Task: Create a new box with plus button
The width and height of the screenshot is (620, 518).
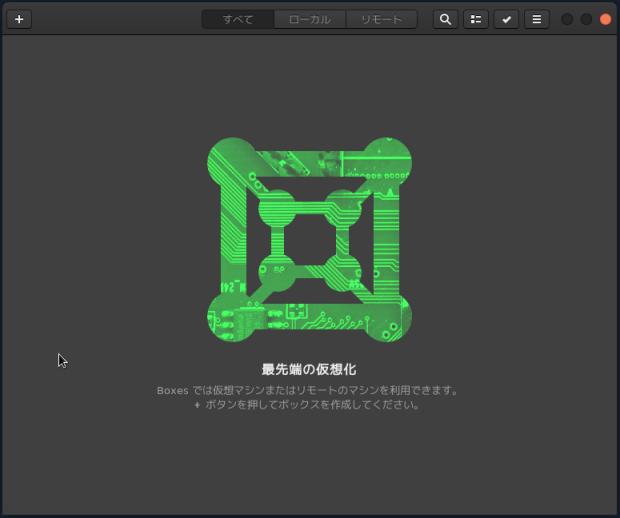Action: click(x=19, y=19)
